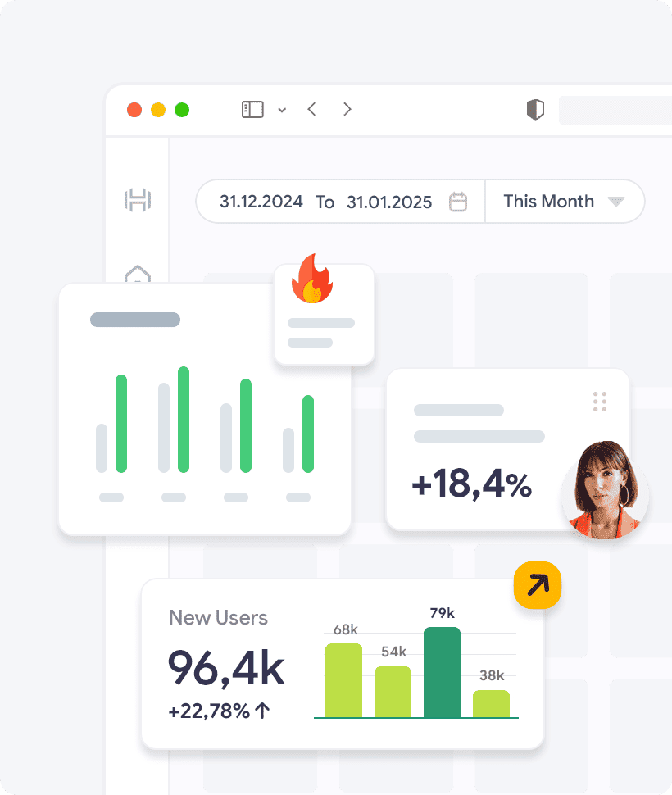
Task: Expand the This Month dropdown
Action: point(615,202)
